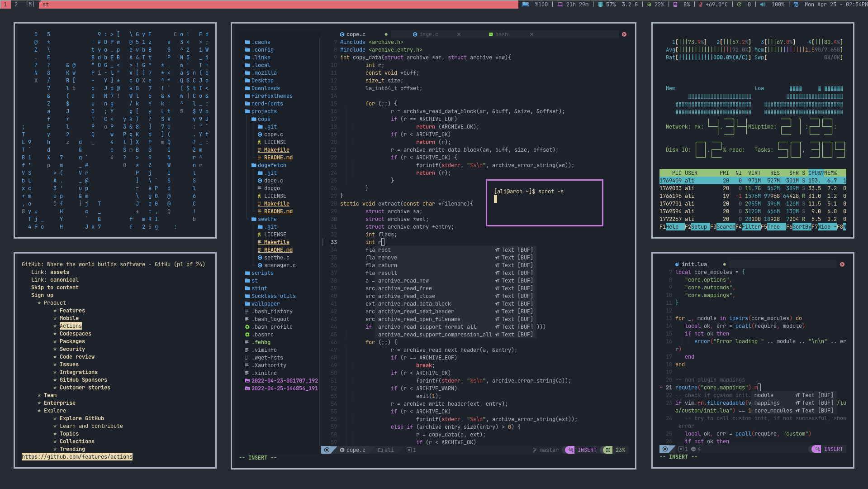Click the C icon beside cope.c in file tree
Viewport: 868px width, 489px height.
tap(260, 134)
